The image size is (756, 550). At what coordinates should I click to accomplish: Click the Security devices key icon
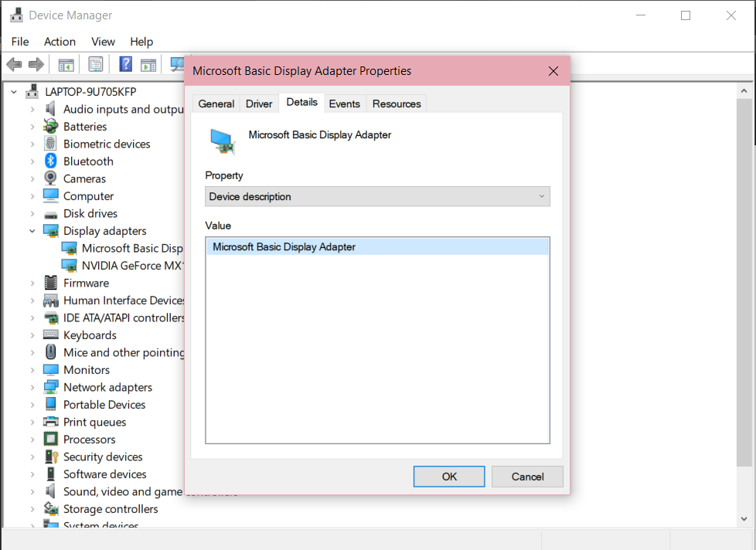click(50, 457)
